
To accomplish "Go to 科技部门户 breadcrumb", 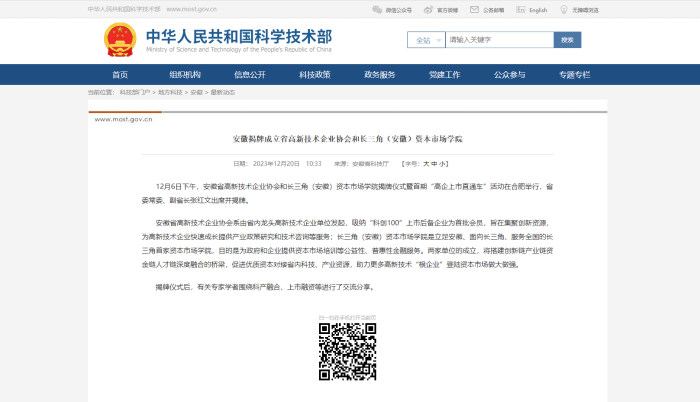I will coord(134,92).
